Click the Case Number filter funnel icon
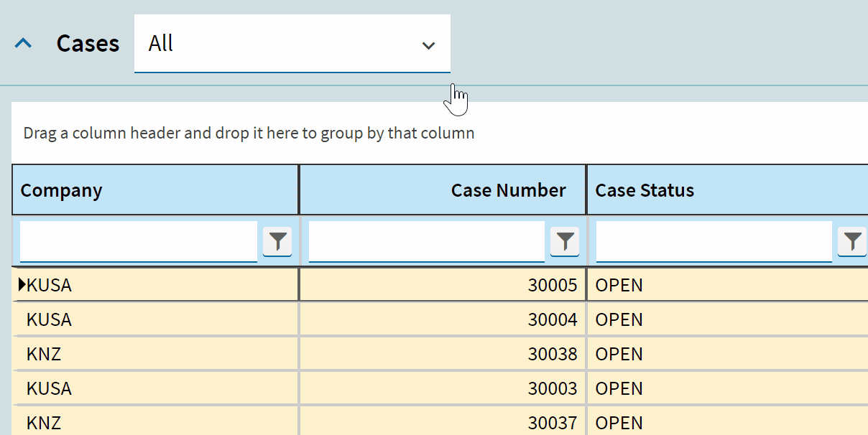Viewport: 868px width, 435px height. tap(565, 241)
